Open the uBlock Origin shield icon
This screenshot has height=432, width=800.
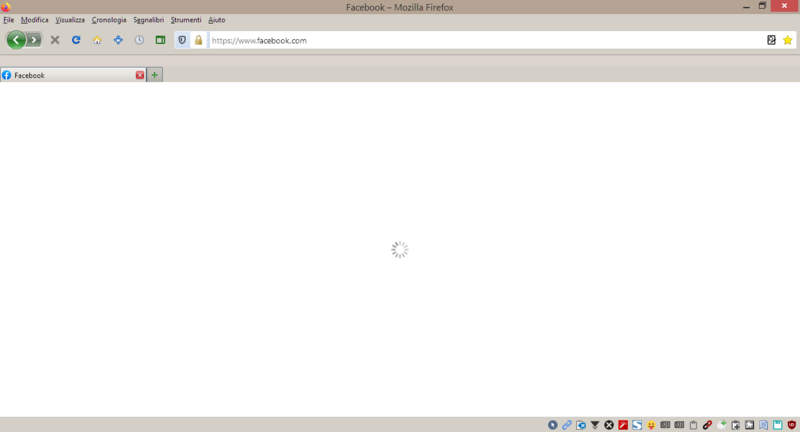coord(791,425)
